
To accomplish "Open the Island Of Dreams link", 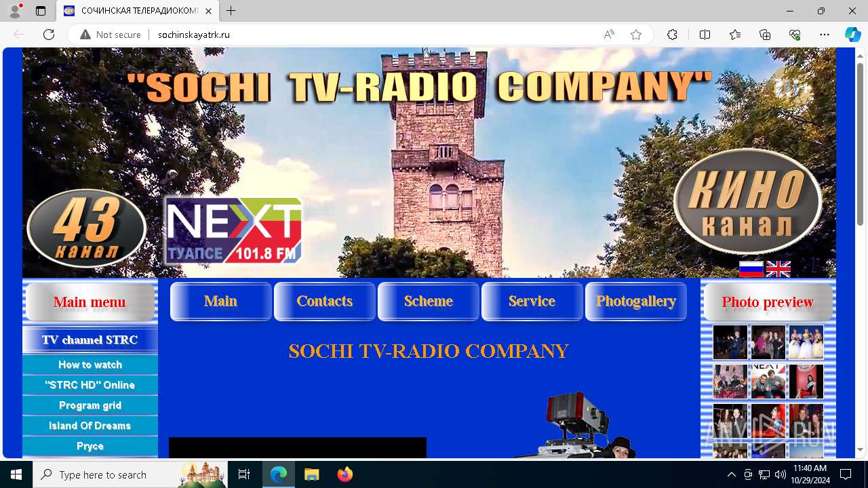I will (x=90, y=426).
